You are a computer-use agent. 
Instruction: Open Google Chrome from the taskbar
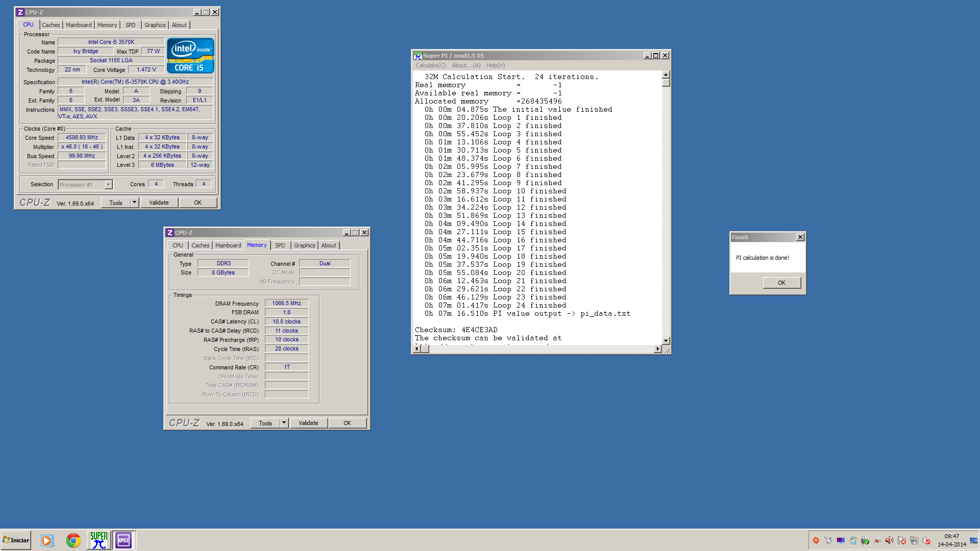coord(73,540)
